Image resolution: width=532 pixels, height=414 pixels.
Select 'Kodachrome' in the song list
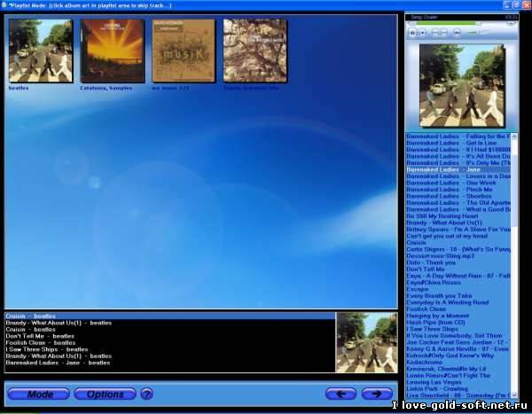(x=458, y=362)
